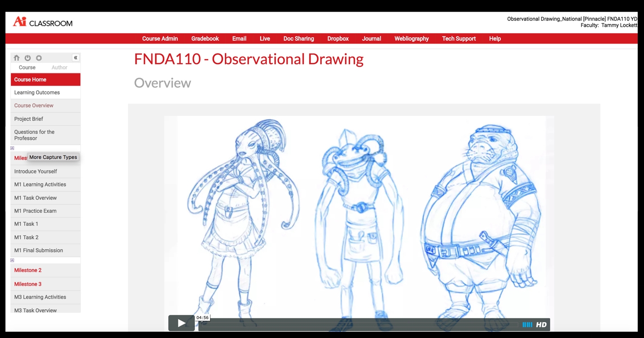Open M1 Task 1
The height and width of the screenshot is (338, 644).
point(45,224)
